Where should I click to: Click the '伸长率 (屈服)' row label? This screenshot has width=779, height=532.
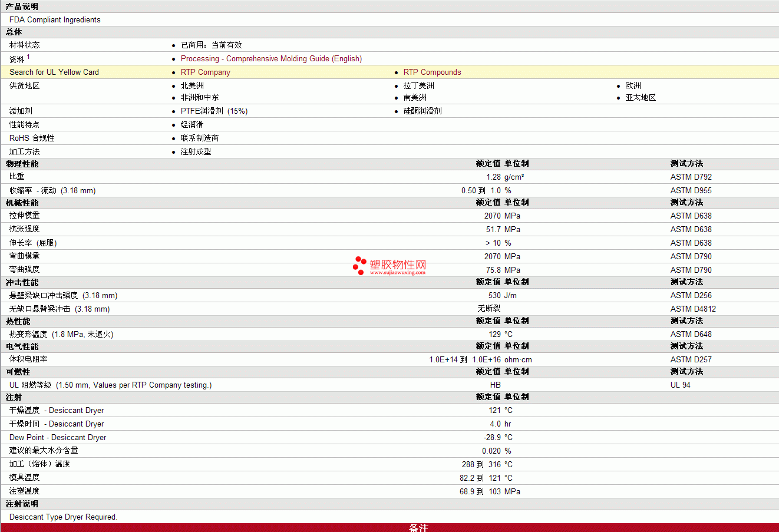33,243
